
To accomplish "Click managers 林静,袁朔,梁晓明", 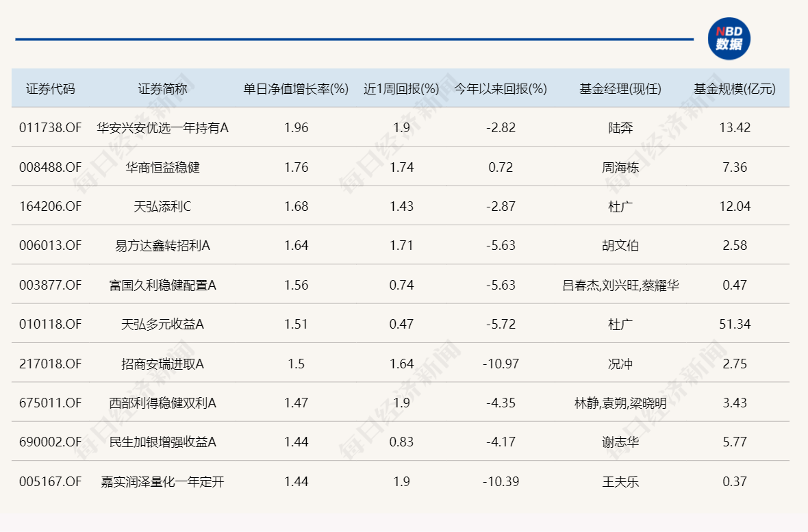I will pyautogui.click(x=620, y=403).
